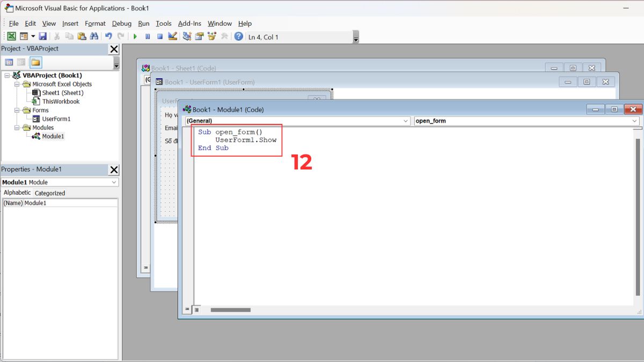Collapse the Forms folder in Project Explorer

[17, 110]
